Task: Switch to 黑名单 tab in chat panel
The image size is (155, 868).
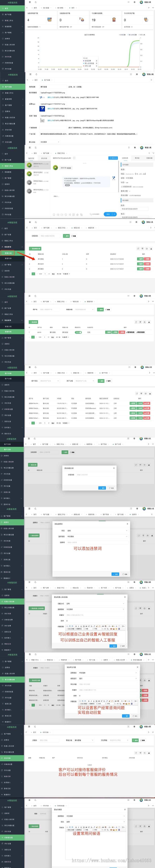Action: click(x=137, y=158)
